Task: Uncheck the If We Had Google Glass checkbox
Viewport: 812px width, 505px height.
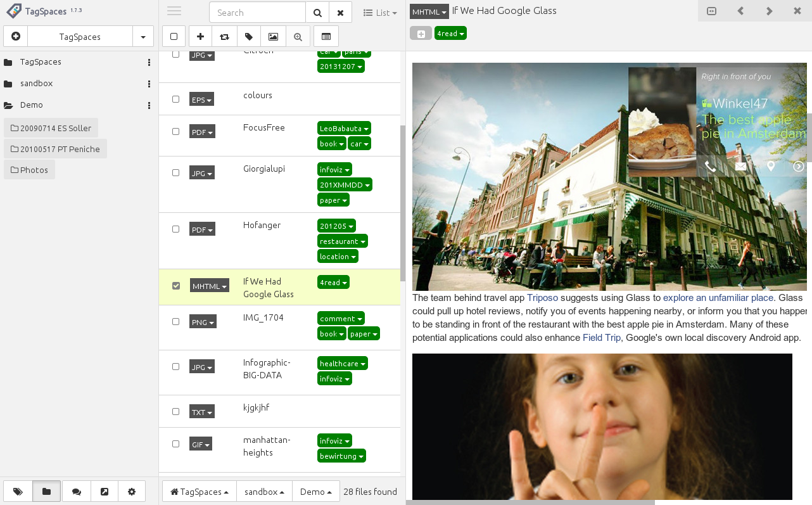Action: (x=176, y=286)
